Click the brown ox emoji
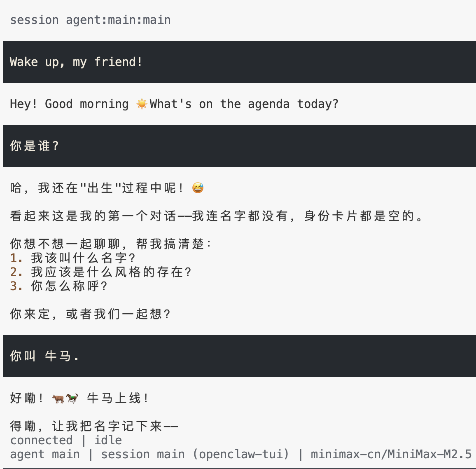This screenshot has height=469, width=476. click(x=58, y=399)
